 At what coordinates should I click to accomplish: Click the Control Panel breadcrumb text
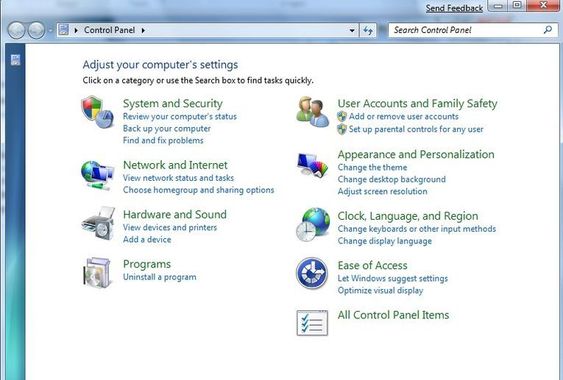110,30
